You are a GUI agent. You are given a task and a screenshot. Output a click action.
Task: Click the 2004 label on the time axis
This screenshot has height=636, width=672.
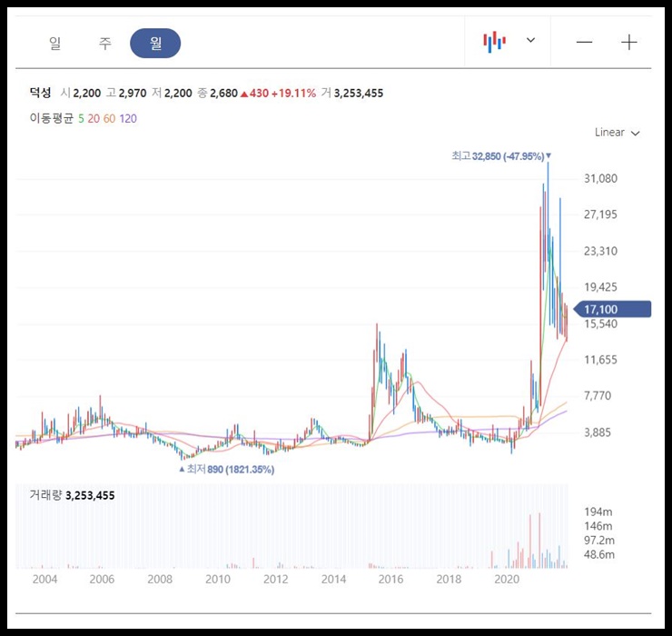click(44, 580)
